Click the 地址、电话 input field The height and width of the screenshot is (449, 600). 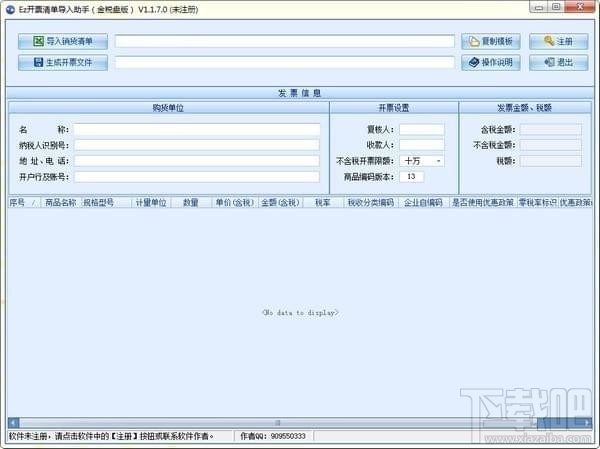click(197, 161)
